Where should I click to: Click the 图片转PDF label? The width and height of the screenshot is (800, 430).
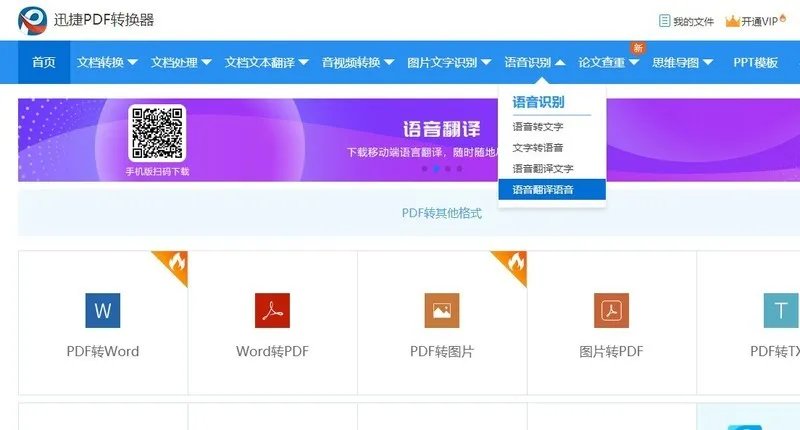click(x=611, y=351)
